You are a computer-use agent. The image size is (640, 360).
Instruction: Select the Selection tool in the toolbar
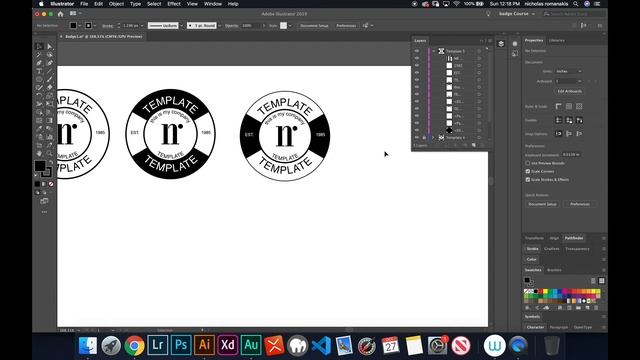39,46
